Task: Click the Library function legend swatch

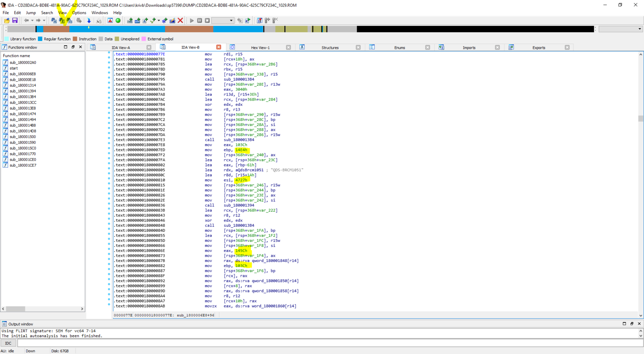Action: pyautogui.click(x=6, y=39)
